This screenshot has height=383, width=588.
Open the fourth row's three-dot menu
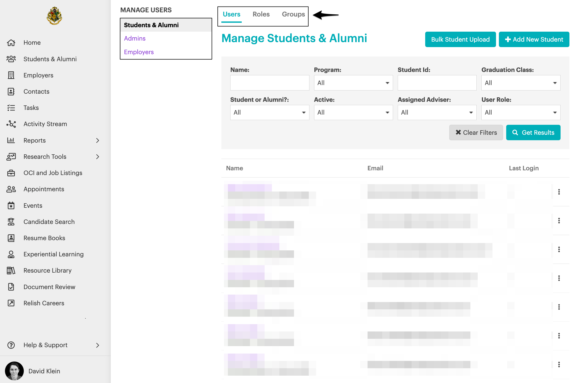tap(559, 278)
